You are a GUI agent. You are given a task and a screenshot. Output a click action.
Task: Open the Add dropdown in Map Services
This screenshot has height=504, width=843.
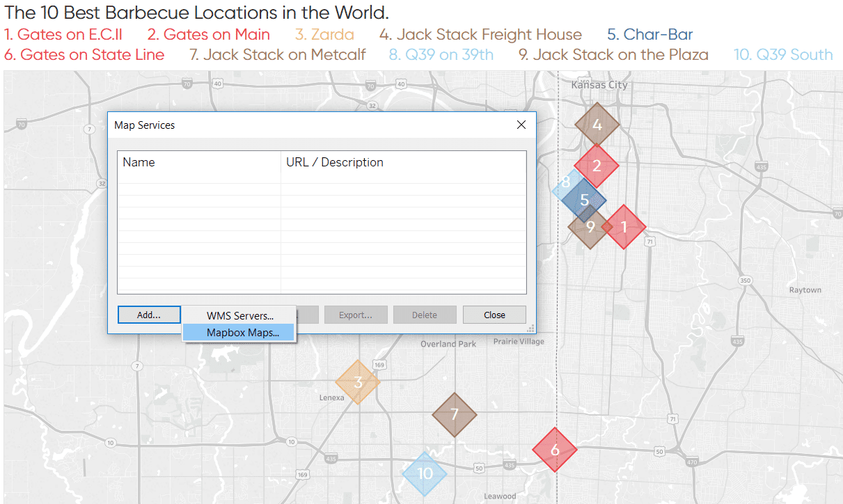point(149,315)
